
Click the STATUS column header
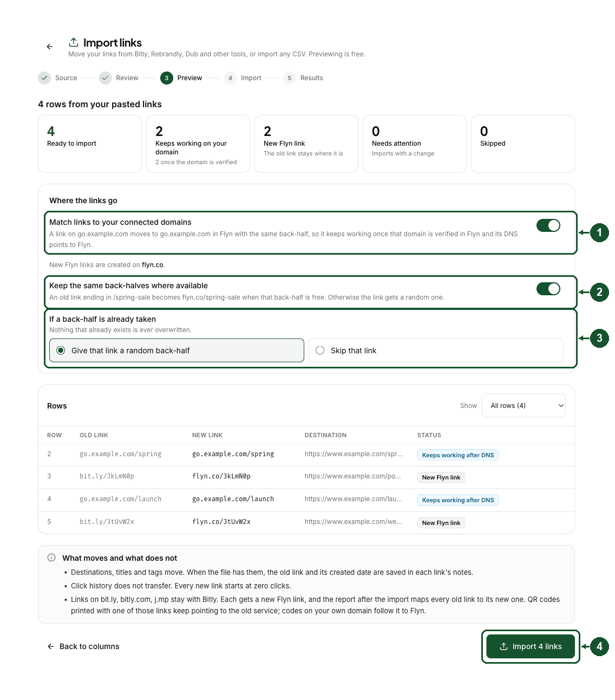pyautogui.click(x=429, y=435)
